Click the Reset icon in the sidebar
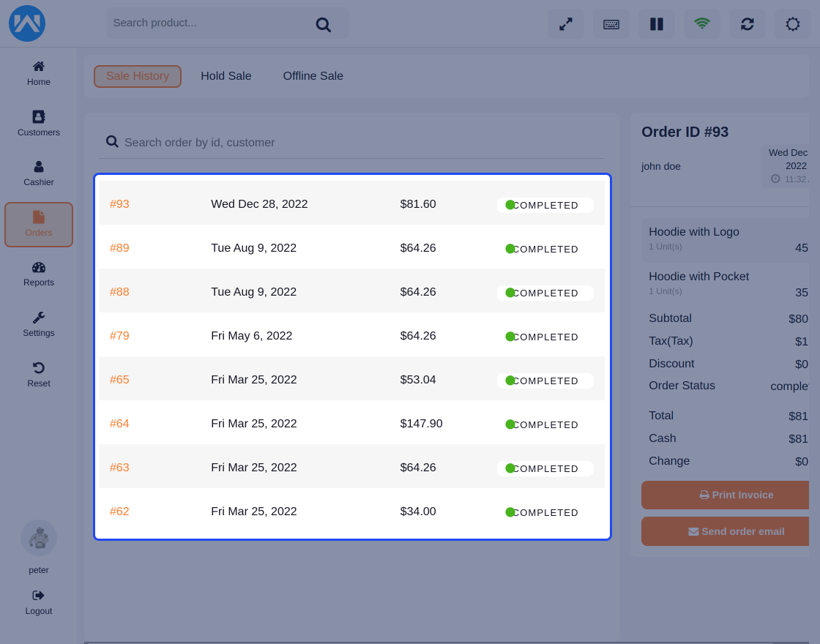 tap(38, 372)
